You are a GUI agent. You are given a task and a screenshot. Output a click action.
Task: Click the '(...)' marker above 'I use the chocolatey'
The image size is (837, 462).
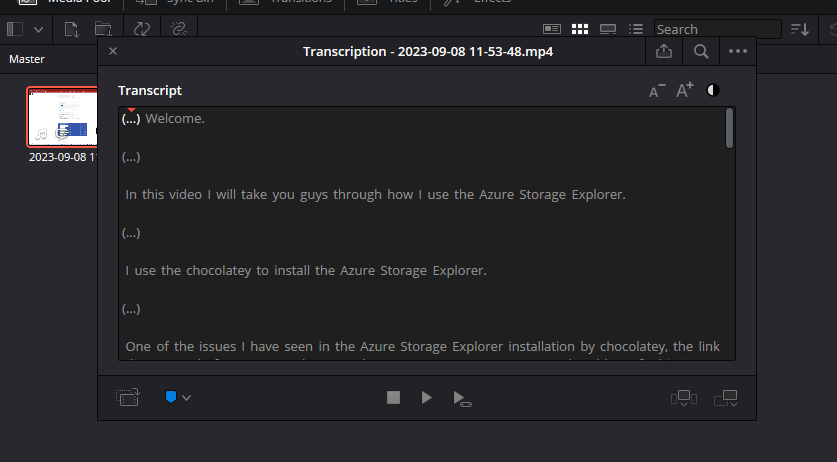click(131, 233)
